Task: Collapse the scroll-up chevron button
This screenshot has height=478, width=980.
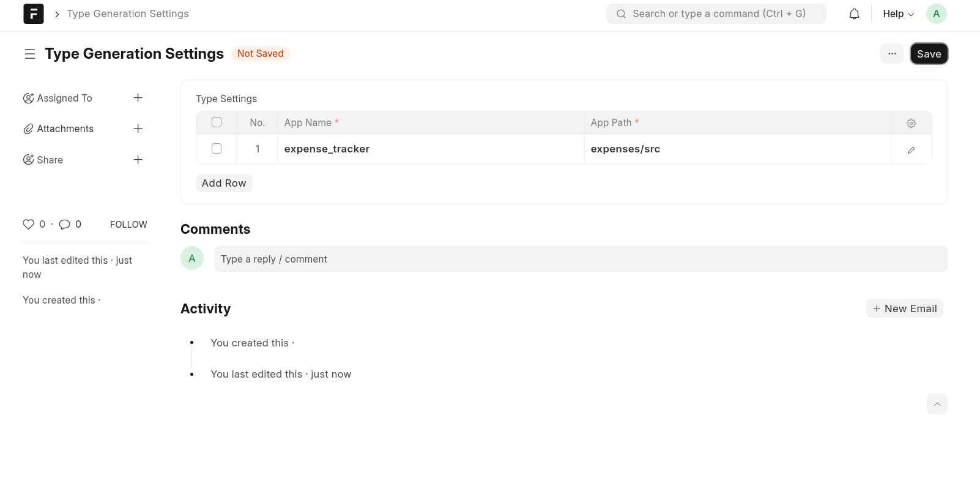Action: [x=937, y=404]
